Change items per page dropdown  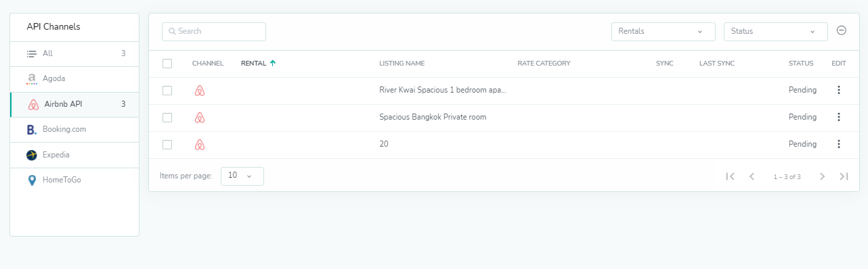point(242,176)
